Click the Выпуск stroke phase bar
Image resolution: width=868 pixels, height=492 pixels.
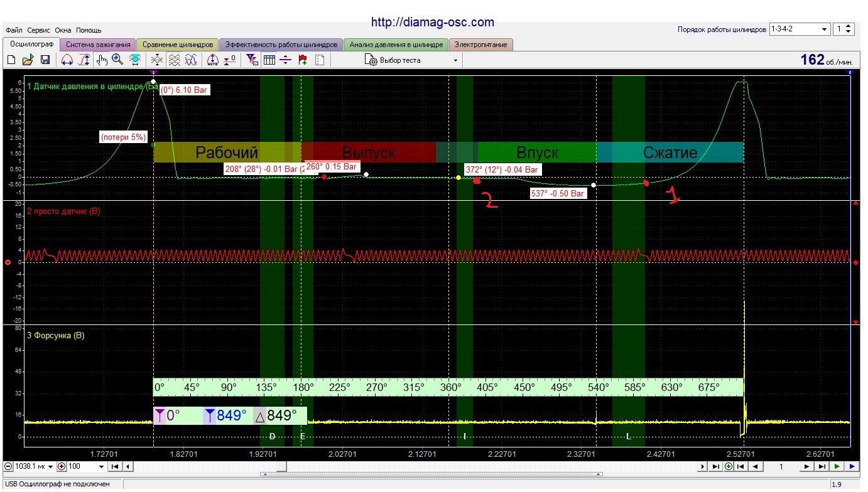point(368,152)
